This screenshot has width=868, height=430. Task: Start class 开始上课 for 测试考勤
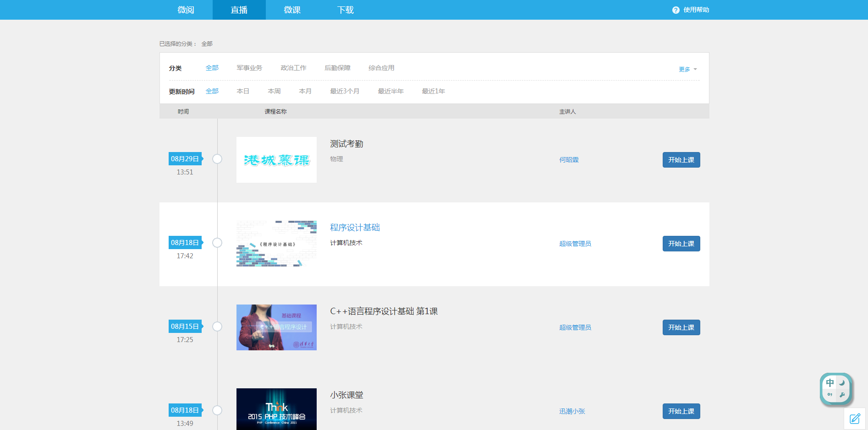coord(681,160)
